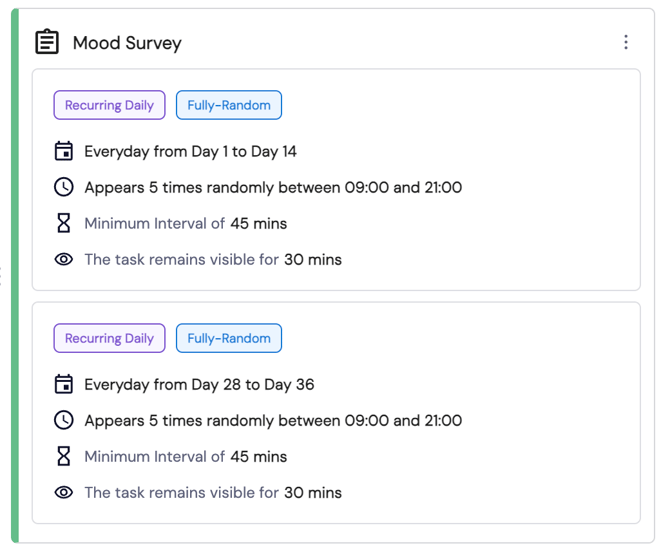This screenshot has width=670, height=559.
Task: Click the eye icon in the first schedule card
Action: (64, 259)
